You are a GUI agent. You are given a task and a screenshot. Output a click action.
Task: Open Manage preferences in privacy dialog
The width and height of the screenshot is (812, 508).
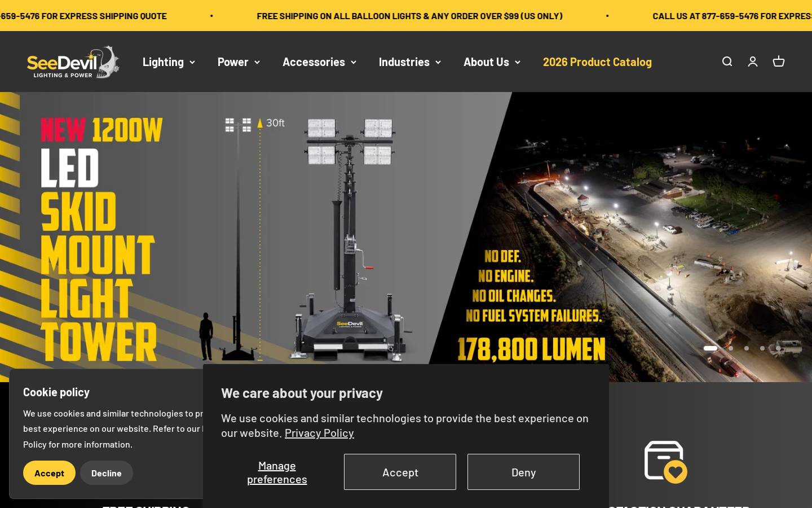pyautogui.click(x=277, y=472)
